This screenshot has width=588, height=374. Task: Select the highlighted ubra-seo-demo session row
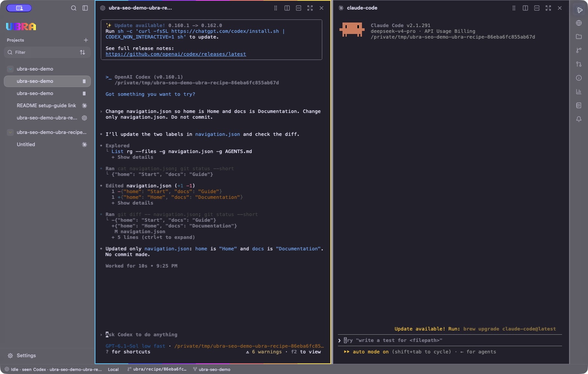click(x=47, y=81)
